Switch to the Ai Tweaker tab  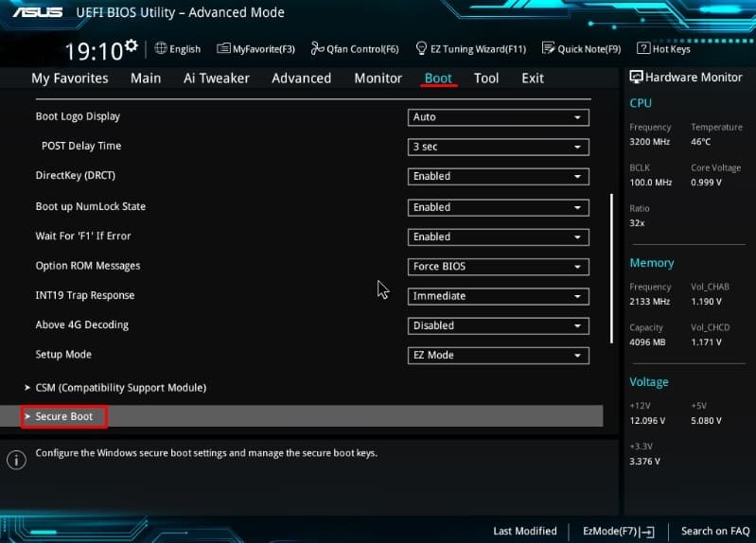pyautogui.click(x=217, y=79)
